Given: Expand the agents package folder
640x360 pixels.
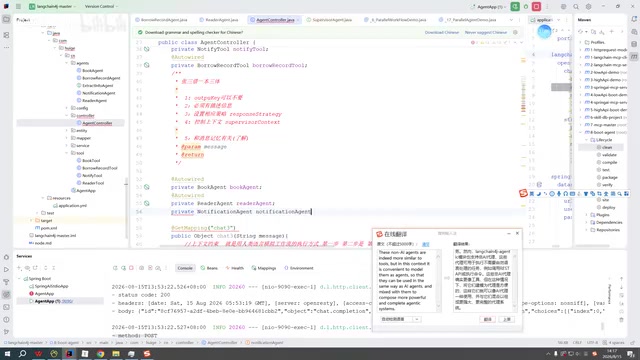Looking at the screenshot, I should click(67, 63).
